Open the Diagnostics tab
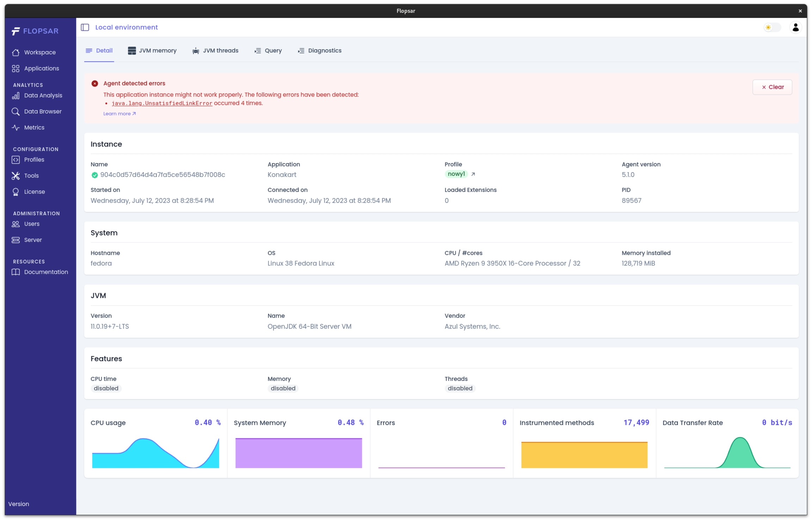This screenshot has width=812, height=521. tap(319, 51)
